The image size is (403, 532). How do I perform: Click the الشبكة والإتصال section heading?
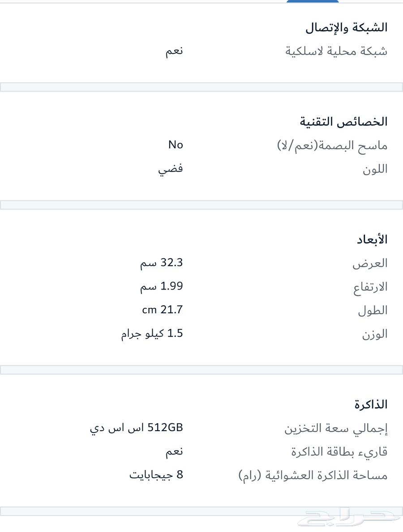pos(346,27)
